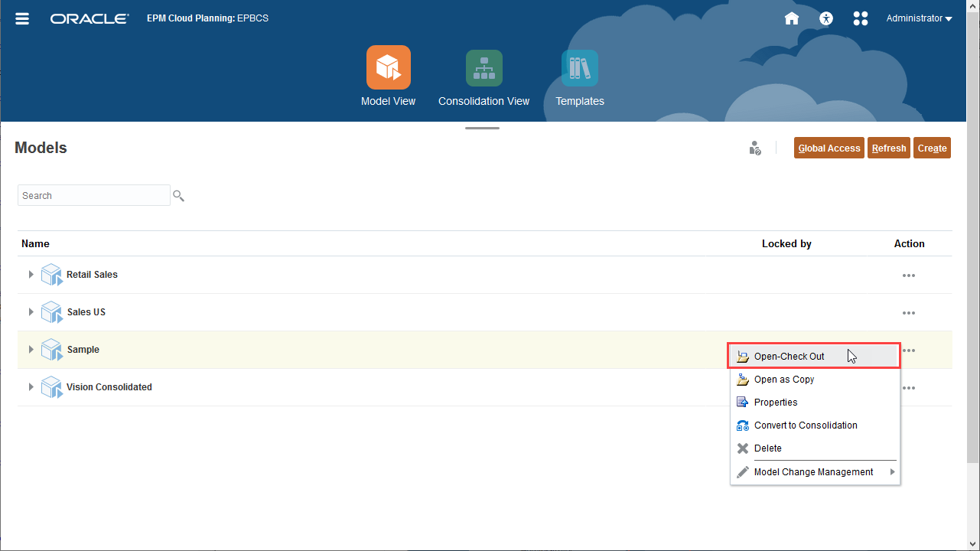The image size is (980, 551).
Task: Expand Model Change Management submenu
Action: (814, 471)
